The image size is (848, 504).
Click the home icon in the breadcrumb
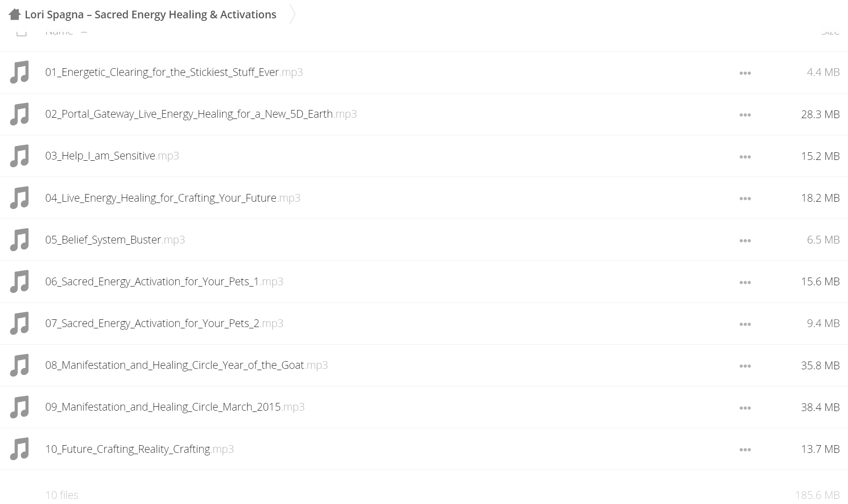(x=14, y=14)
